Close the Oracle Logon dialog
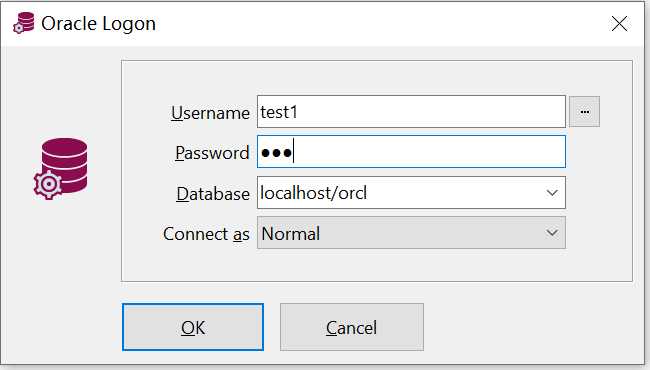The width and height of the screenshot is (650, 370). (x=619, y=24)
